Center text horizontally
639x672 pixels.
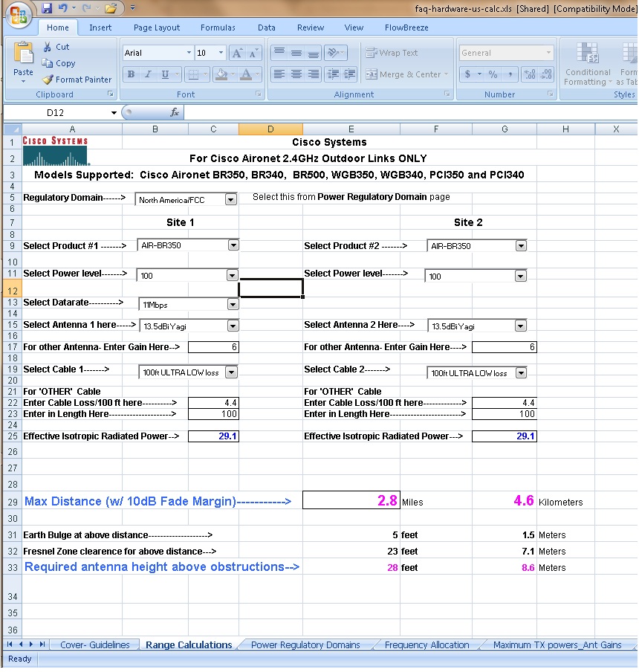296,74
